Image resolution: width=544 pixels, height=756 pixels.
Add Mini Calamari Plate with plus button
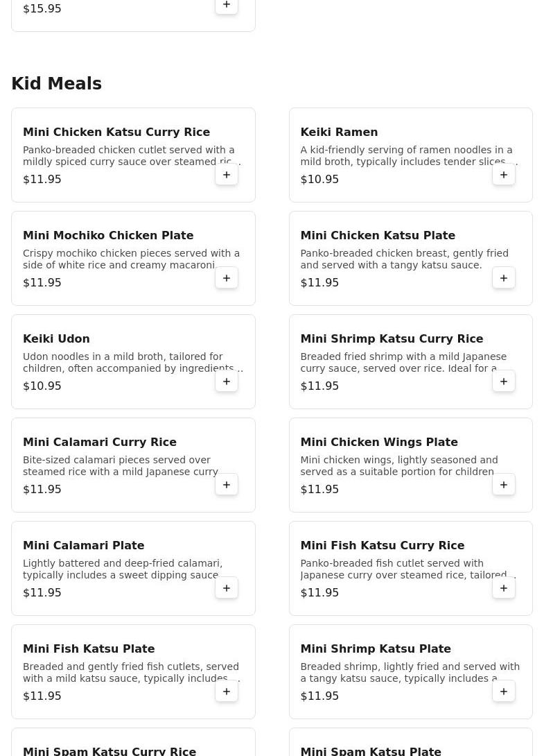coord(227,588)
